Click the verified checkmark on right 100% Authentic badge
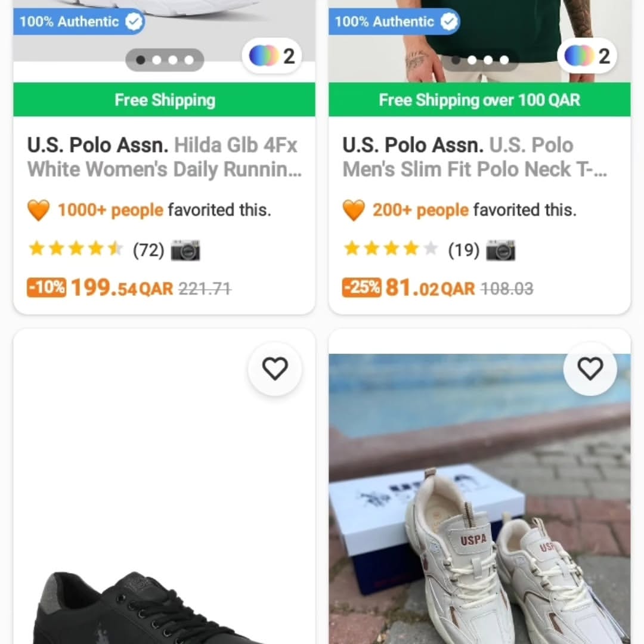 pyautogui.click(x=450, y=22)
